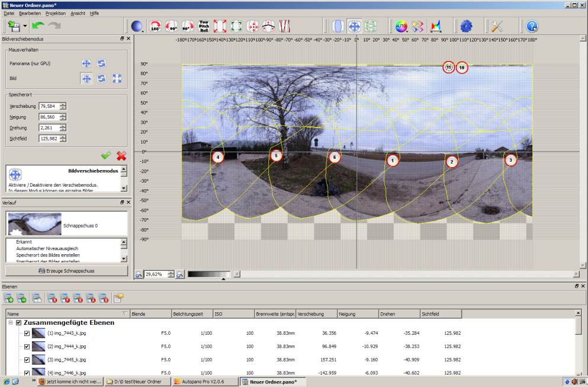Click the AUTO color correction icon
The image size is (588, 387).
(401, 26)
